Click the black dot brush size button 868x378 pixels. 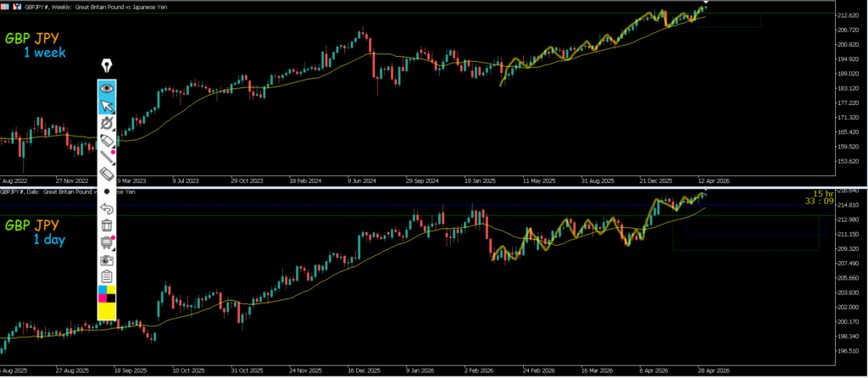pyautogui.click(x=107, y=191)
